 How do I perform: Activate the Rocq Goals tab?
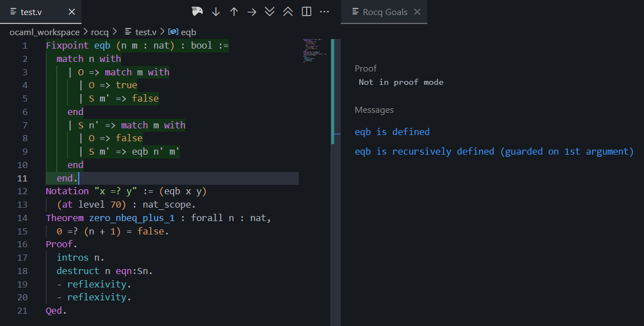[x=384, y=12]
